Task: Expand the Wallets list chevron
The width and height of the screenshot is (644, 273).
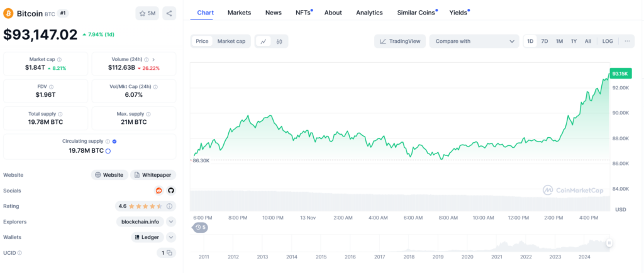Action: (171, 237)
